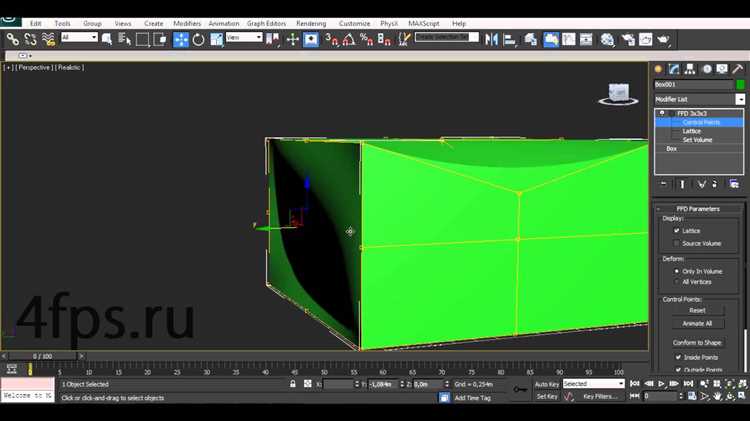Open the Rendering menu
The height and width of the screenshot is (421, 750).
[x=311, y=23]
